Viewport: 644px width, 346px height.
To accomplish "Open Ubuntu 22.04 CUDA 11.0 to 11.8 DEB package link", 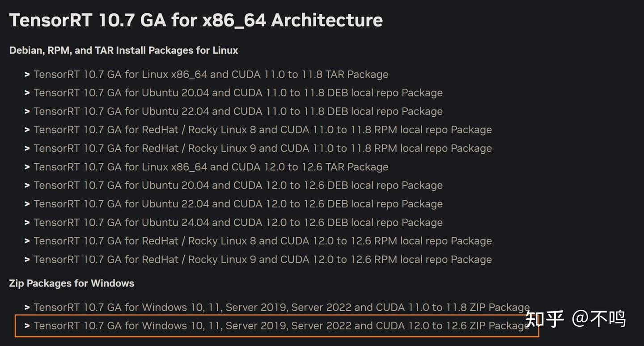I will click(238, 111).
